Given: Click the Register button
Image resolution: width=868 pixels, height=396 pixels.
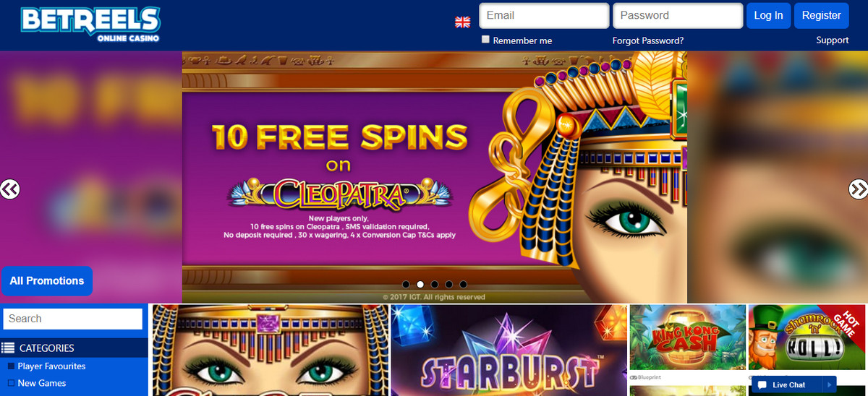Looking at the screenshot, I should [x=821, y=16].
